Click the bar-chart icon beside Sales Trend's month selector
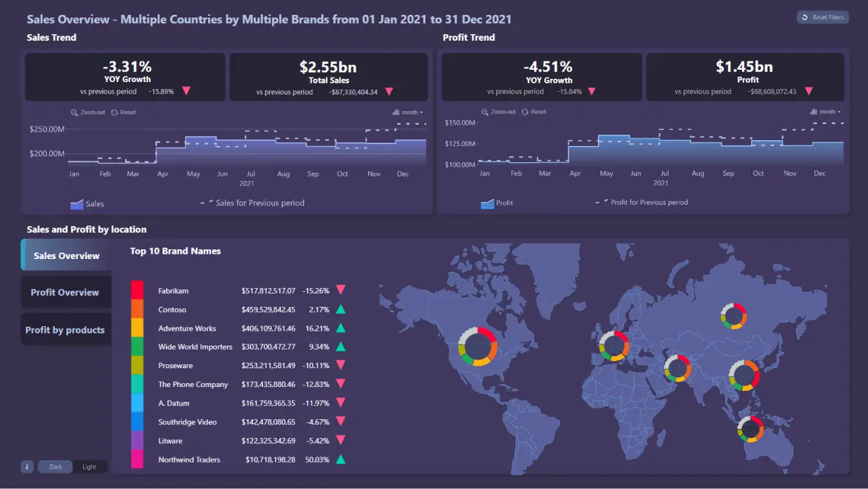The image size is (868, 489). tap(396, 111)
